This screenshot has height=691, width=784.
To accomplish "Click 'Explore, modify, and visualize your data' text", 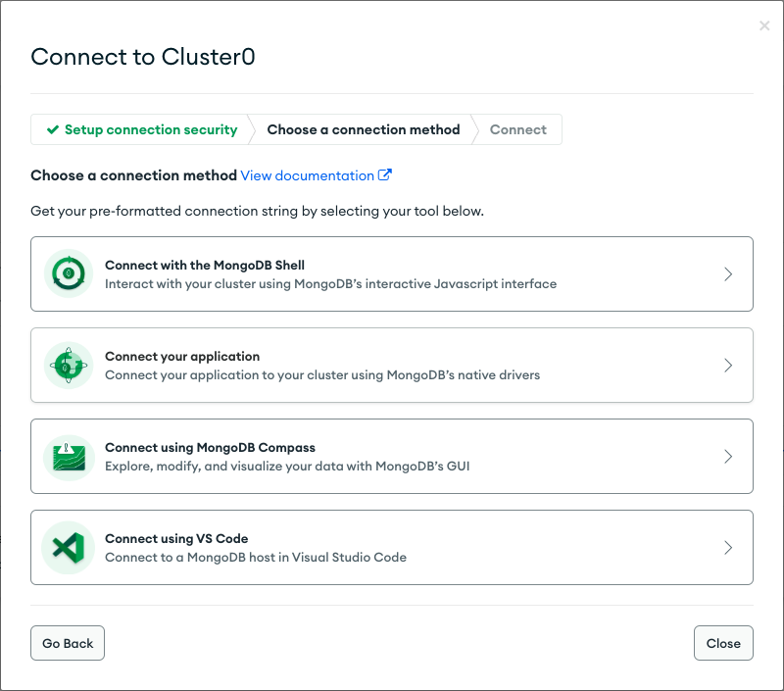I will click(x=287, y=466).
